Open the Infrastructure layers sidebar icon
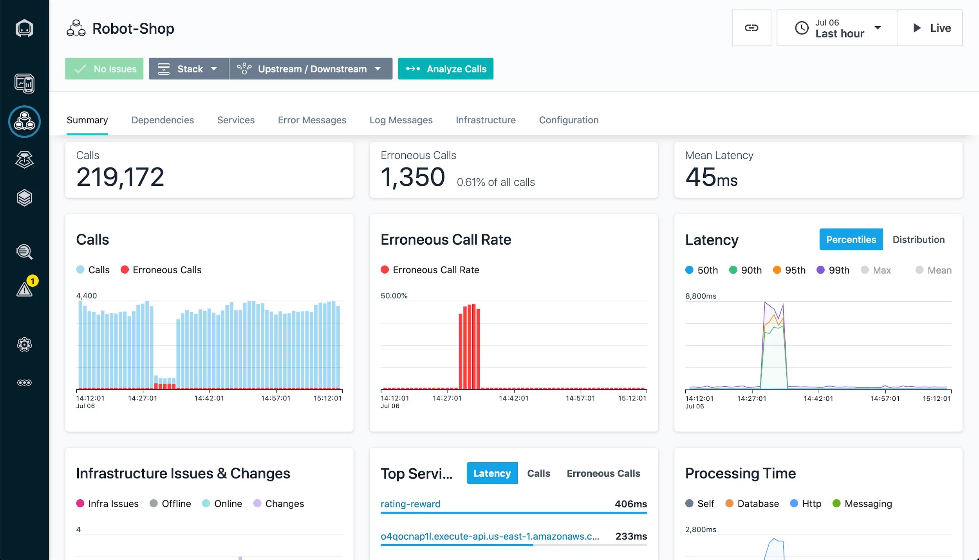The height and width of the screenshot is (560, 979). tap(24, 198)
